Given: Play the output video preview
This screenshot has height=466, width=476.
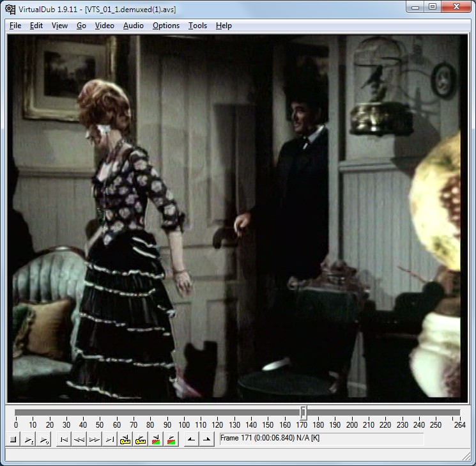Looking at the screenshot, I should point(43,439).
